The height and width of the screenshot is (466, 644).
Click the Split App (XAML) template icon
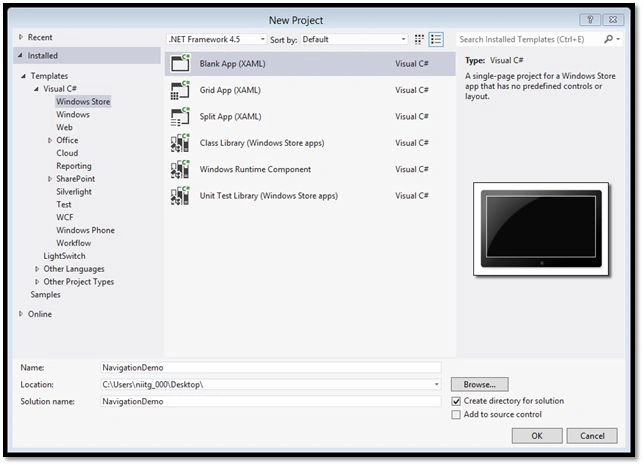(x=180, y=117)
